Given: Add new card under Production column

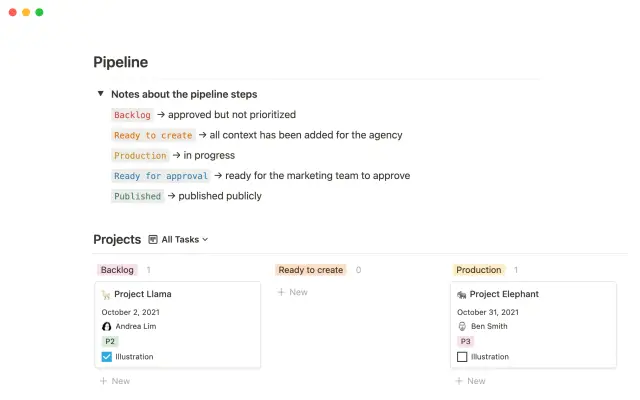Looking at the screenshot, I should click(471, 381).
